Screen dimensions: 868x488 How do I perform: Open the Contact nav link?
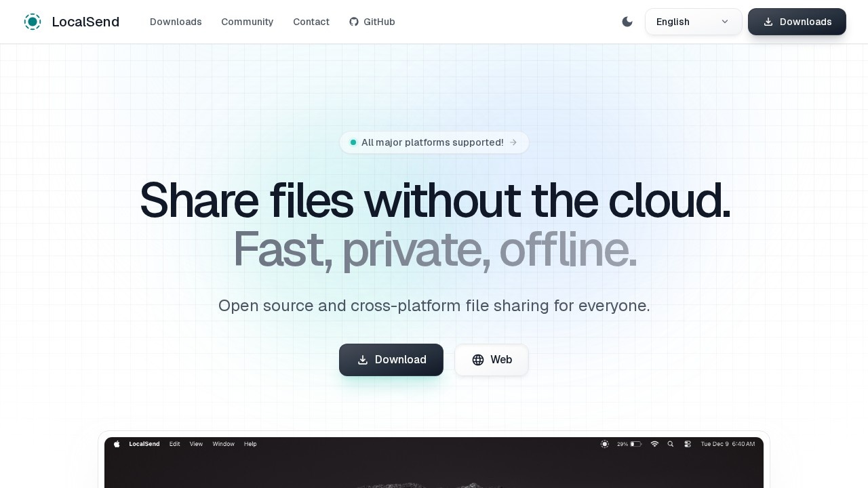click(311, 22)
